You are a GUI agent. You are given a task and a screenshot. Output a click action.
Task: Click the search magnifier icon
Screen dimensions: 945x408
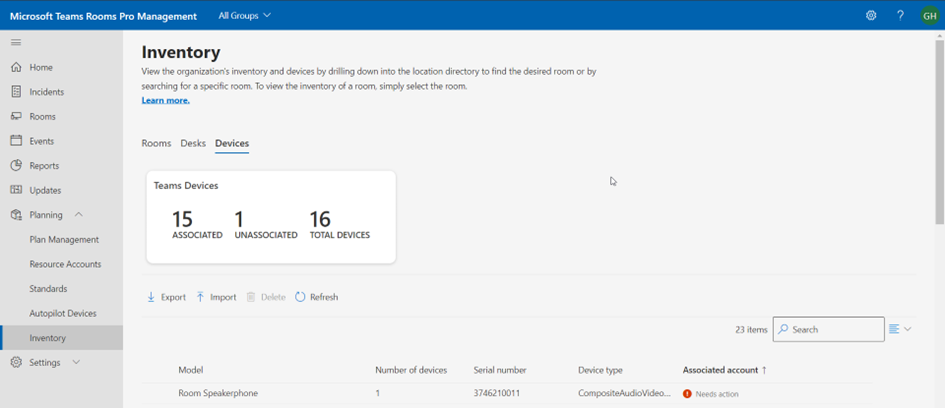coord(783,330)
